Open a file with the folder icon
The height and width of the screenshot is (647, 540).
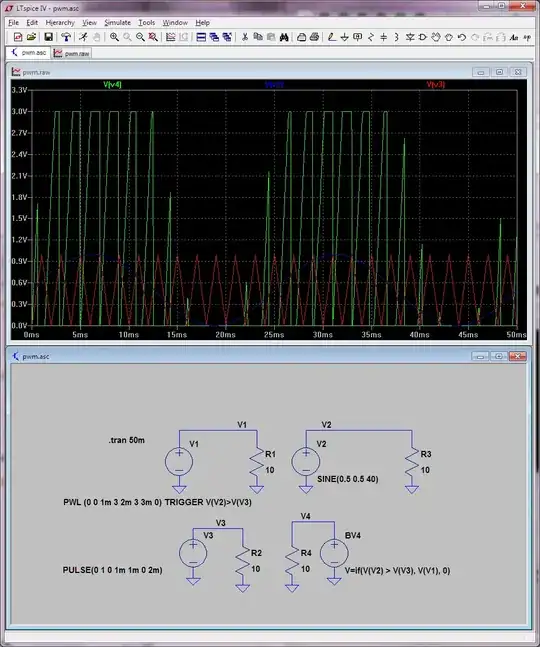coord(31,37)
